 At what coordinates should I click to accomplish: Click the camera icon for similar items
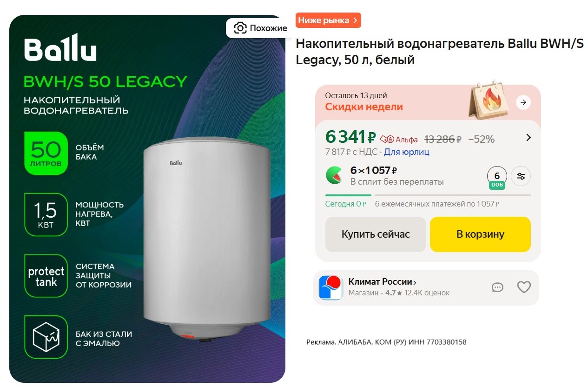coord(240,28)
